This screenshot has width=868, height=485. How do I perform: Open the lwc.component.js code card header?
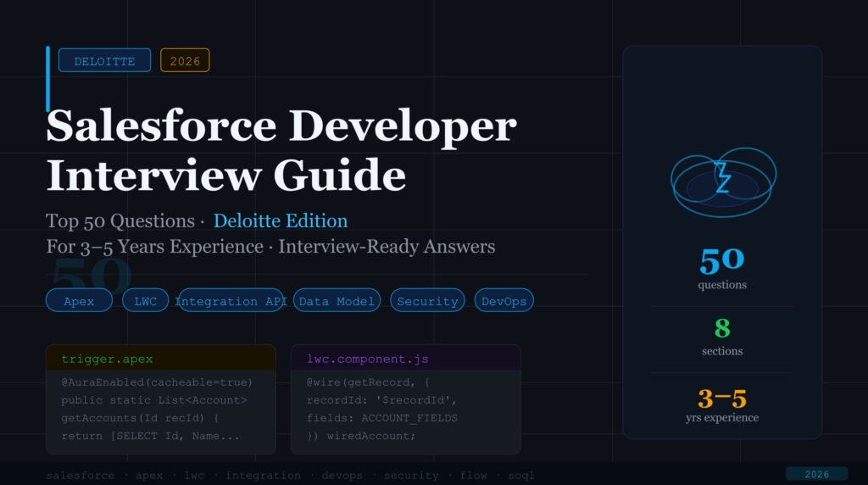click(x=406, y=358)
